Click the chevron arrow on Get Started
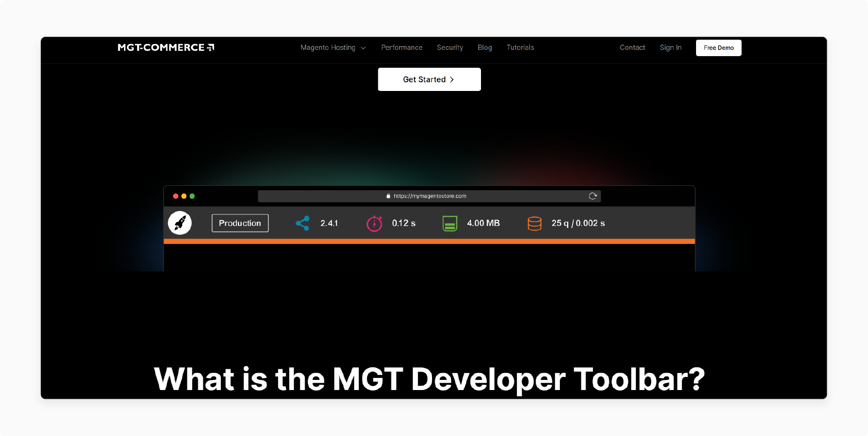The image size is (868, 436). [x=452, y=79]
